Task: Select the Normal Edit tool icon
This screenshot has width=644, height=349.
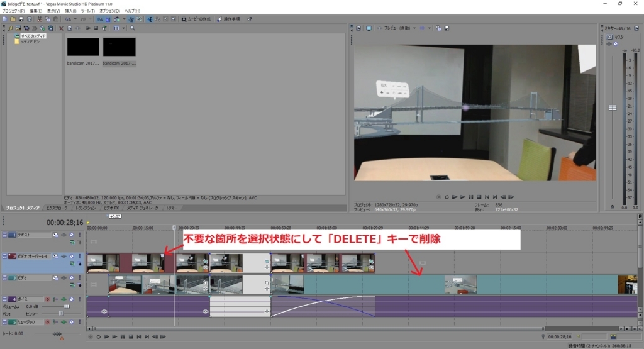Action: pyautogui.click(x=150, y=19)
